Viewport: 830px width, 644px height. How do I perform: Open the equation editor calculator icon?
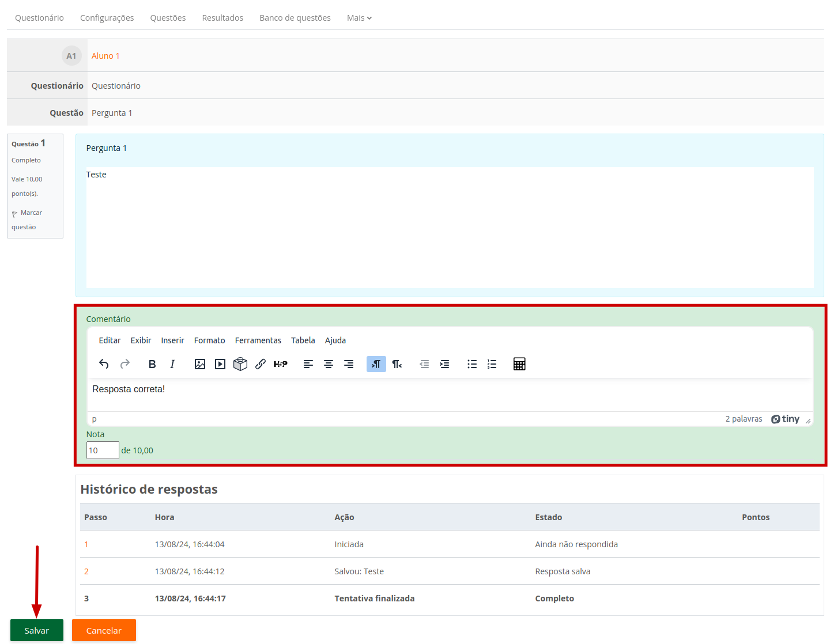point(519,364)
